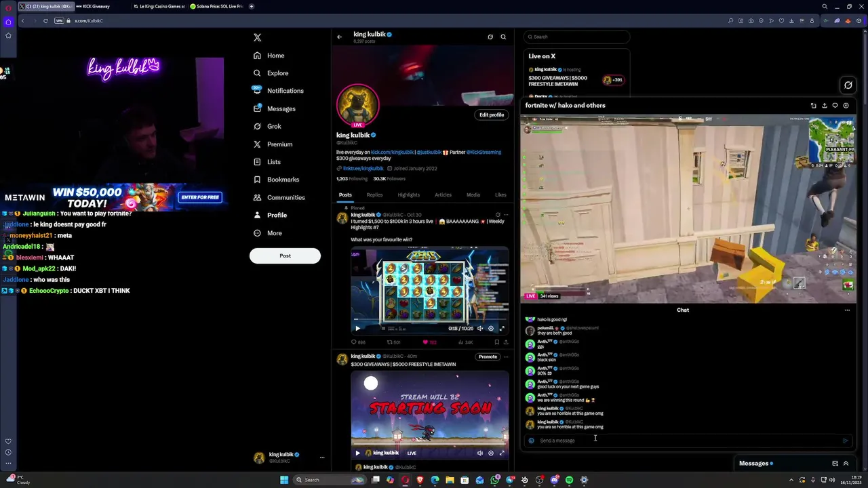Click the Profile icon in sidebar
The image size is (868, 488).
[257, 215]
